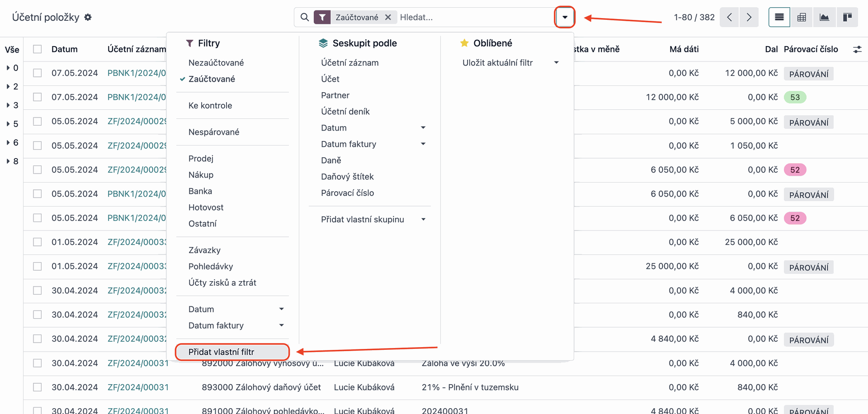Viewport: 868px width, 414px height.
Task: Switch to list view
Action: click(779, 17)
